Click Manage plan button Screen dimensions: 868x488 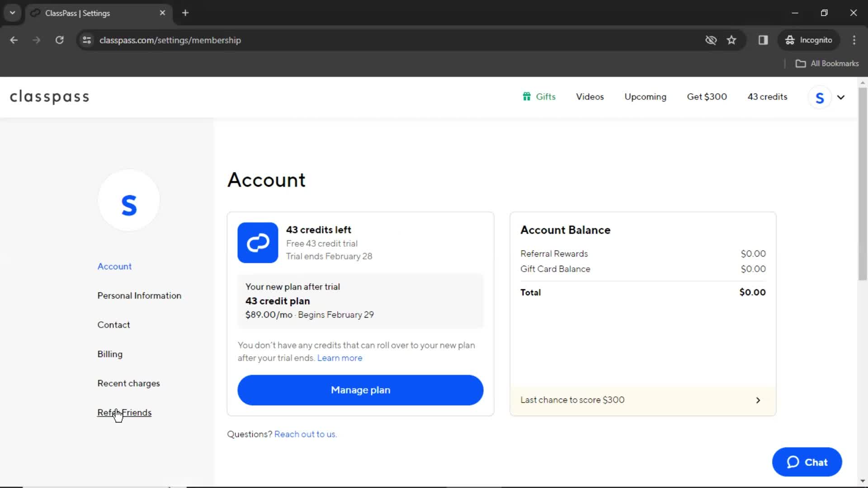coord(360,389)
